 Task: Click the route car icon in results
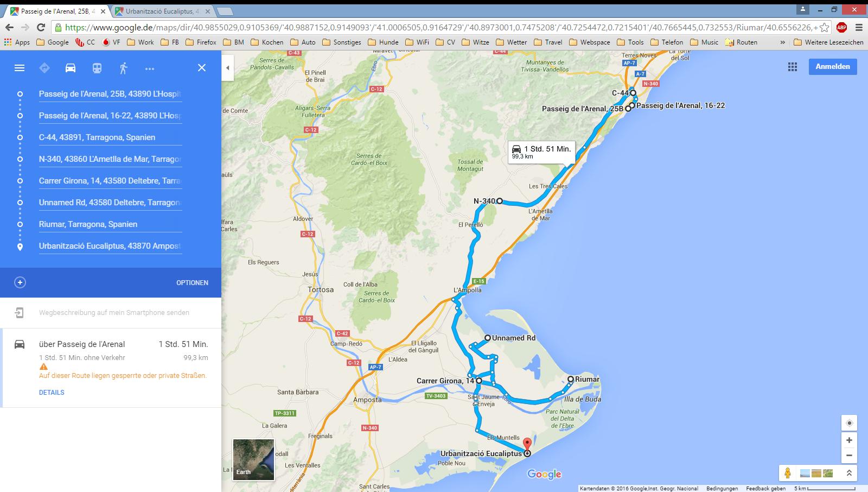[x=20, y=344]
